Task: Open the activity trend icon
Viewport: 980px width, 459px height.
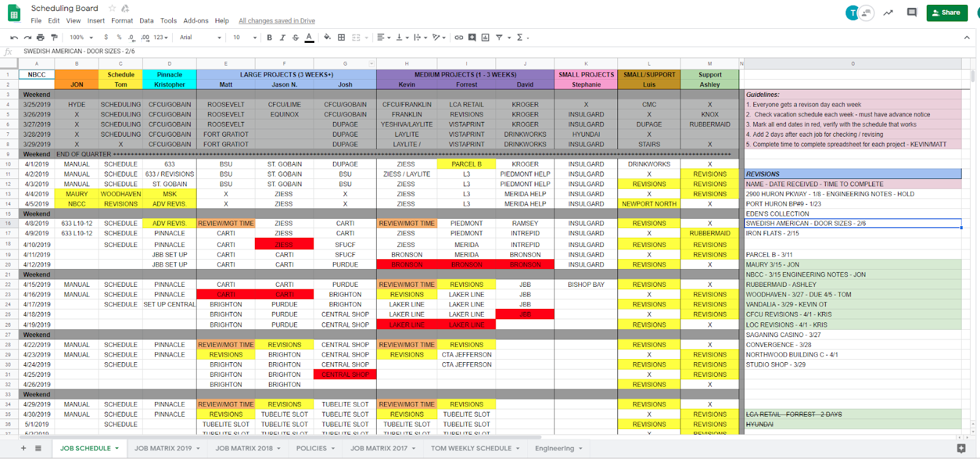Action: tap(888, 13)
